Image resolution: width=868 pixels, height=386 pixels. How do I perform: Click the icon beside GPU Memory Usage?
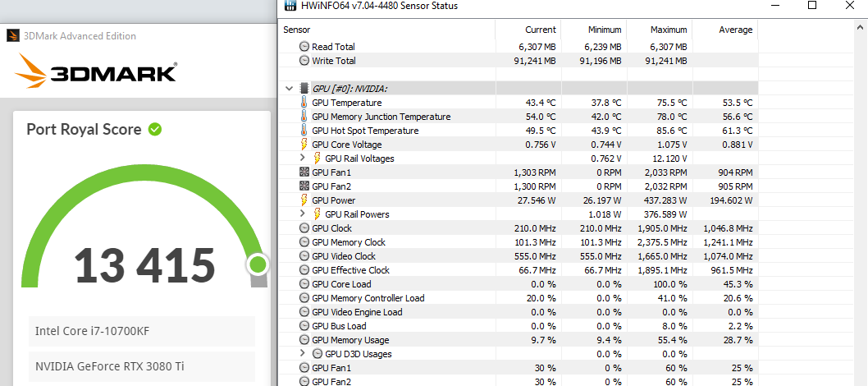[304, 339]
